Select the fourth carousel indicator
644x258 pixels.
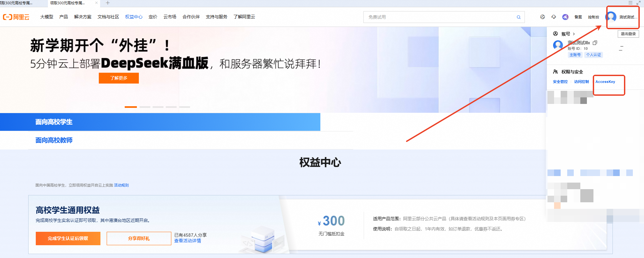point(171,107)
